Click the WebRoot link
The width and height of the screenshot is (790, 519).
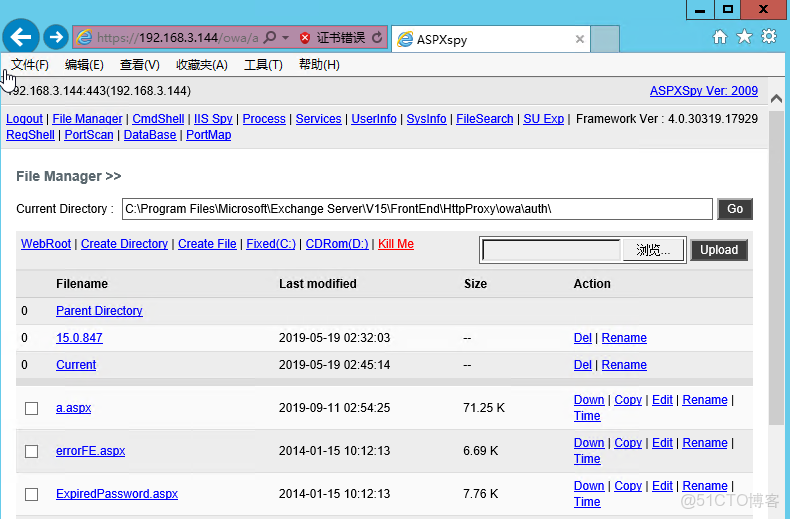[46, 244]
